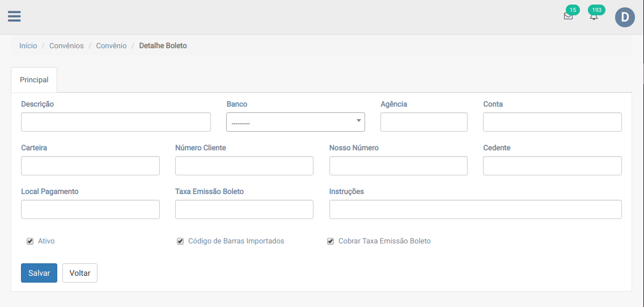The height and width of the screenshot is (307, 644).
Task: Toggle Código de Barras Importados checkbox
Action: point(180,241)
